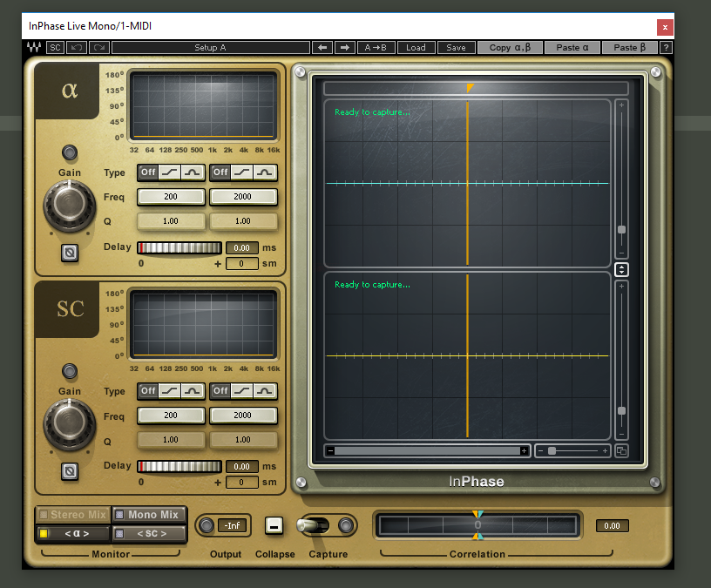Click the SC Gain knob
Image resolution: width=711 pixels, height=588 pixels.
70,424
